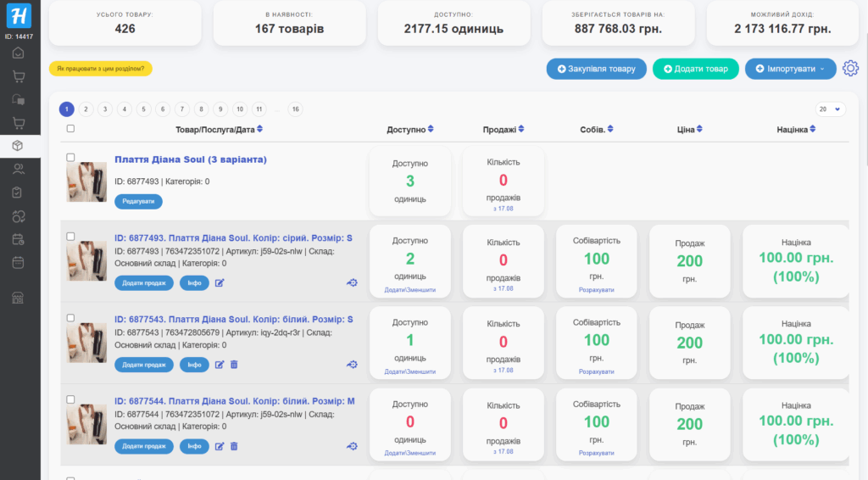Viewport: 868px width, 480px height.
Task: Open the customers section in the sidebar
Action: click(x=18, y=169)
